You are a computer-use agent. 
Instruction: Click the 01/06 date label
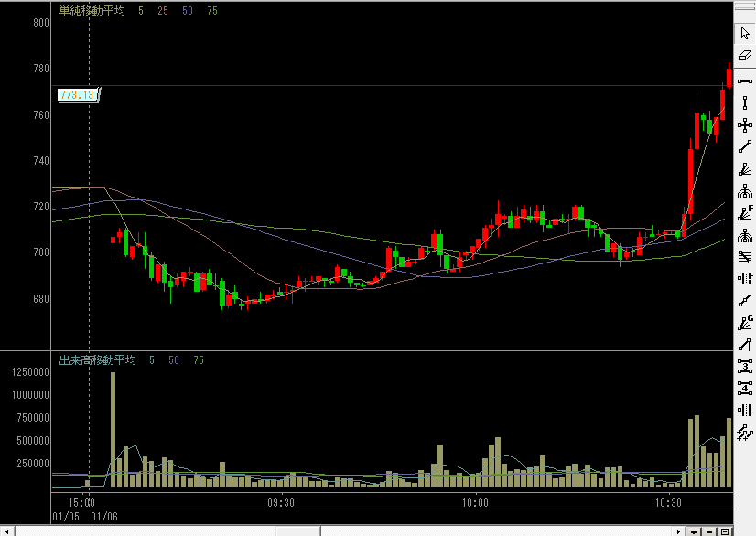(x=104, y=517)
